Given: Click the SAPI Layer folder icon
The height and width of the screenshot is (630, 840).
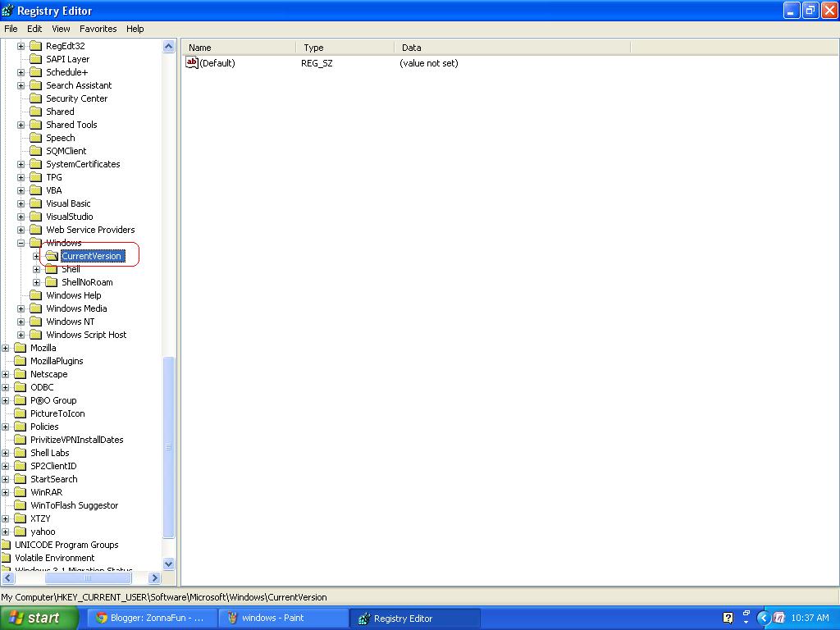Looking at the screenshot, I should (36, 59).
